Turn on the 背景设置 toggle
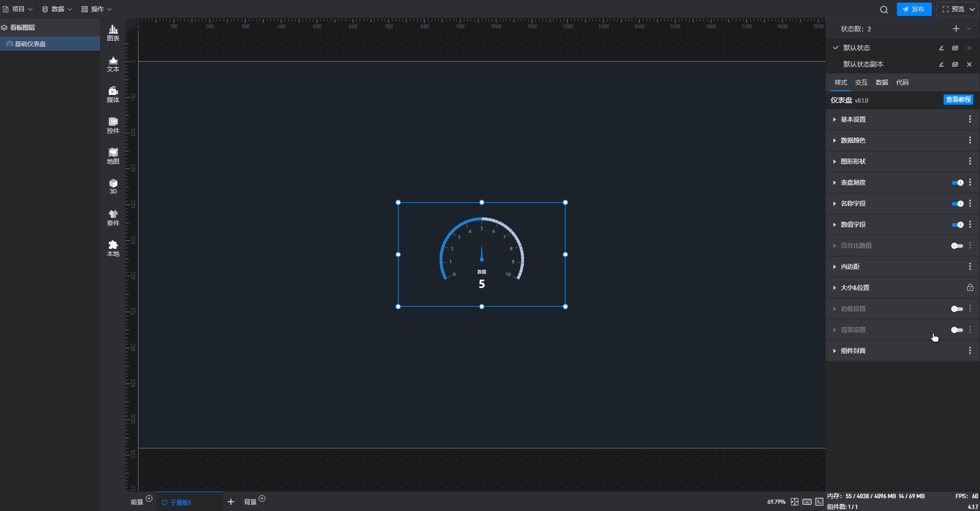 pyautogui.click(x=957, y=330)
